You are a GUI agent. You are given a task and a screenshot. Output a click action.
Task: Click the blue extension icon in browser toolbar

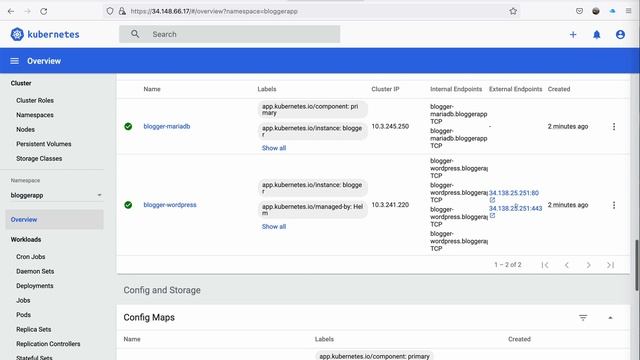point(612,11)
